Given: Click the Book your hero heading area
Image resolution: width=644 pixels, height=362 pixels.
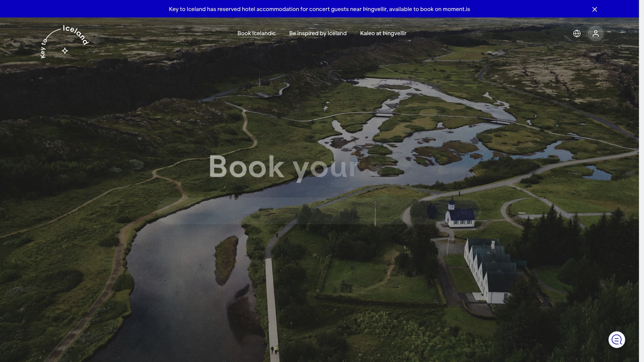Looking at the screenshot, I should (283, 168).
